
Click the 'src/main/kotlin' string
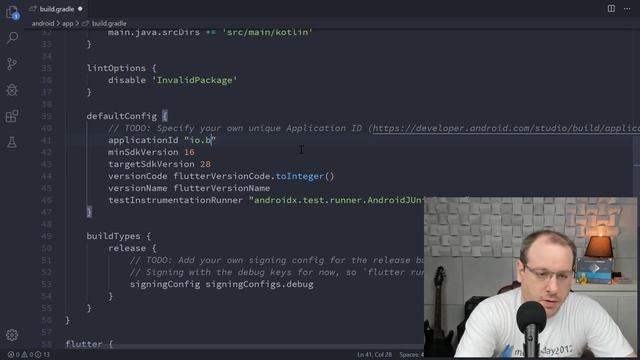point(267,32)
